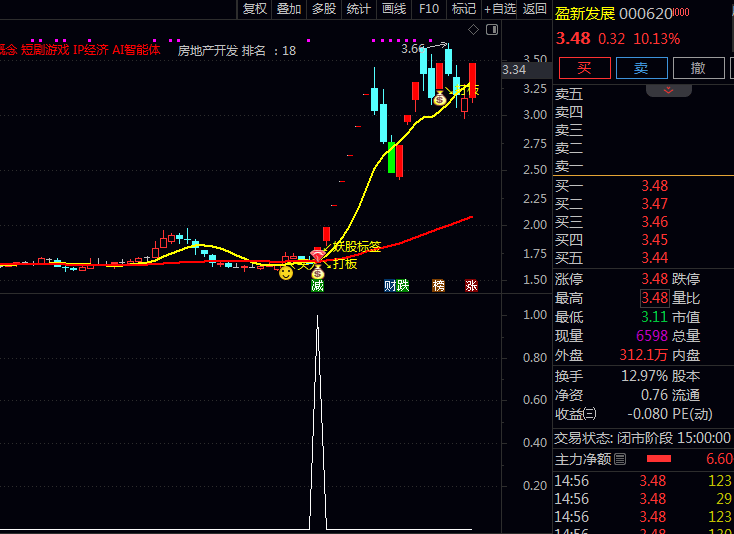
Task: Click the 收益 value -0.080
Action: coord(647,414)
